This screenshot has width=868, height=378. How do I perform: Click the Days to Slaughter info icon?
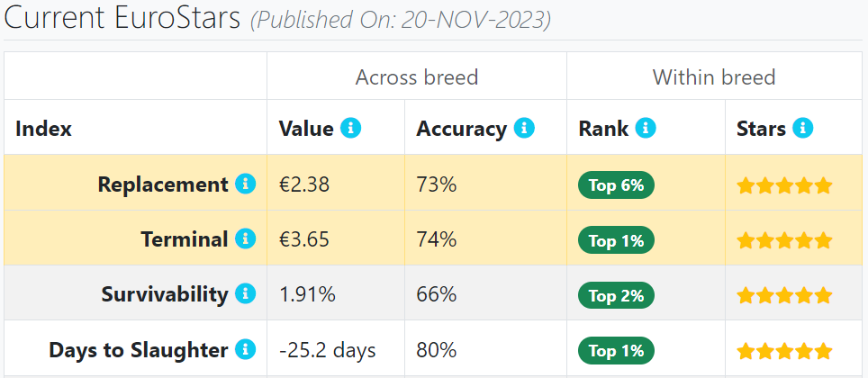pyautogui.click(x=245, y=349)
